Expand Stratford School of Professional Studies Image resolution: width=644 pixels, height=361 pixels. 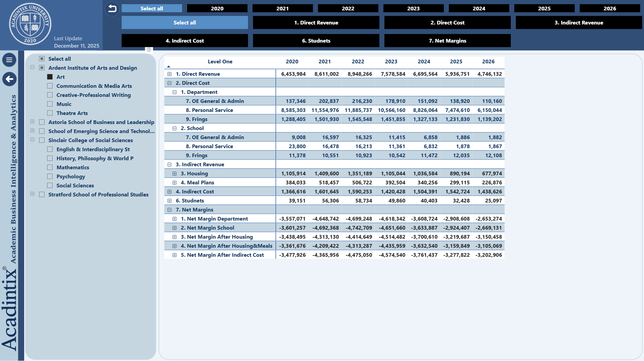[x=33, y=194]
